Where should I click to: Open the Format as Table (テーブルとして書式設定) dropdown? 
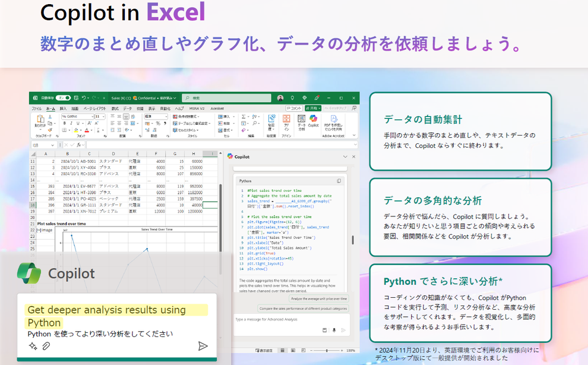[x=192, y=123]
